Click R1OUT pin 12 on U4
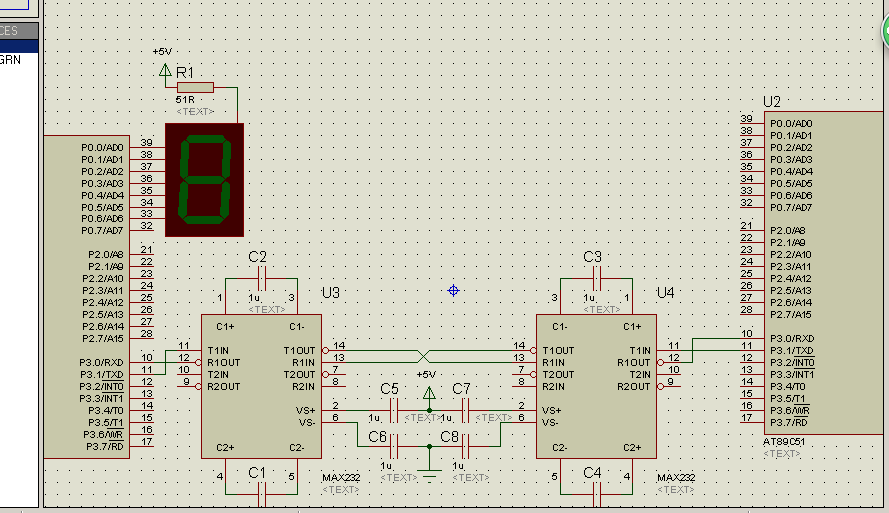The height and width of the screenshot is (513, 889). [669, 362]
